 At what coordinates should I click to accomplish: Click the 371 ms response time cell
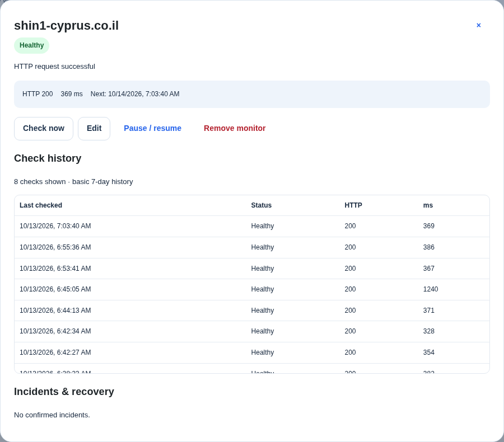[x=428, y=311]
